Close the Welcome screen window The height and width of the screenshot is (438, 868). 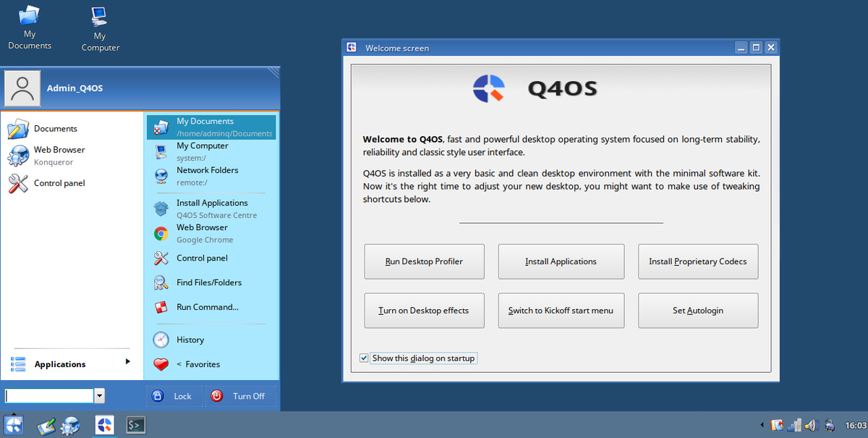[771, 48]
